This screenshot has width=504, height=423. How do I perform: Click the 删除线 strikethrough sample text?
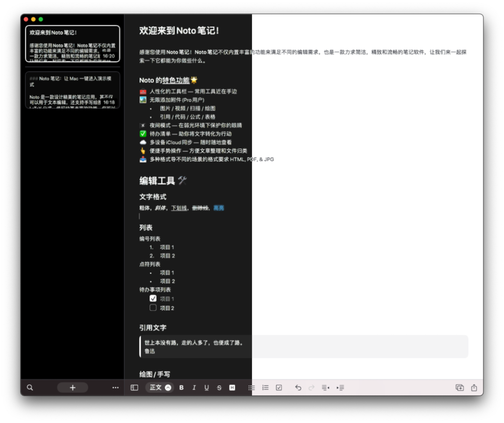pos(200,208)
